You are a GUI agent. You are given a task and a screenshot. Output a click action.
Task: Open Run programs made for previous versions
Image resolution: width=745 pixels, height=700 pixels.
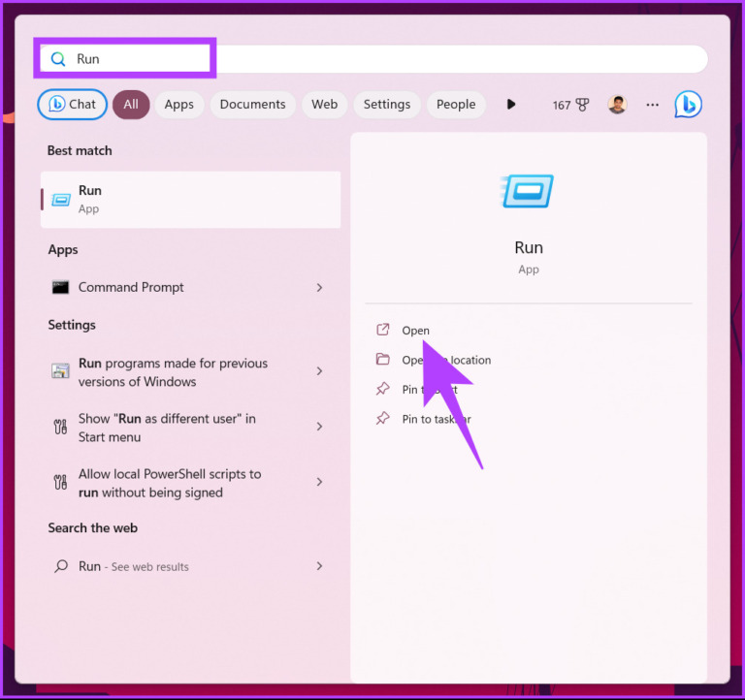[x=190, y=372]
